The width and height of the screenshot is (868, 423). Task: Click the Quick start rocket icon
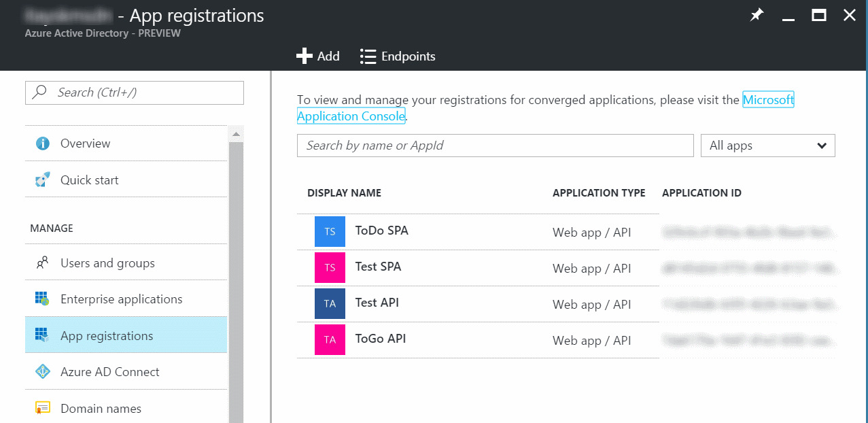(x=43, y=180)
